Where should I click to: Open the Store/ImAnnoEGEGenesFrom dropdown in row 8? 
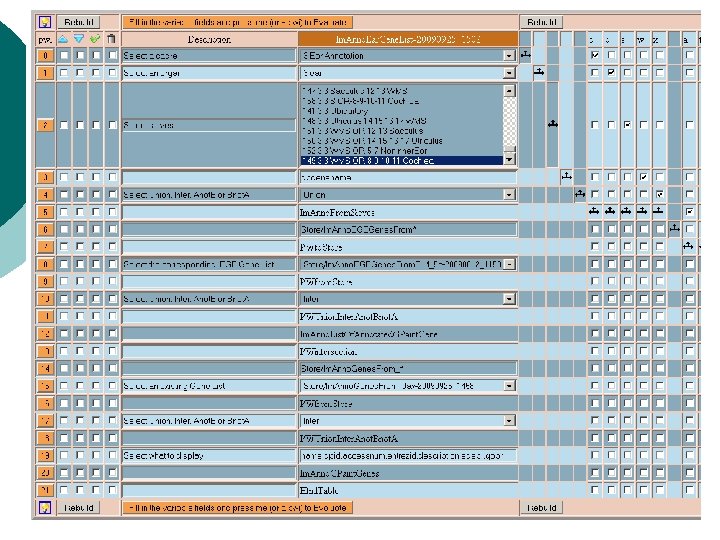[509, 264]
